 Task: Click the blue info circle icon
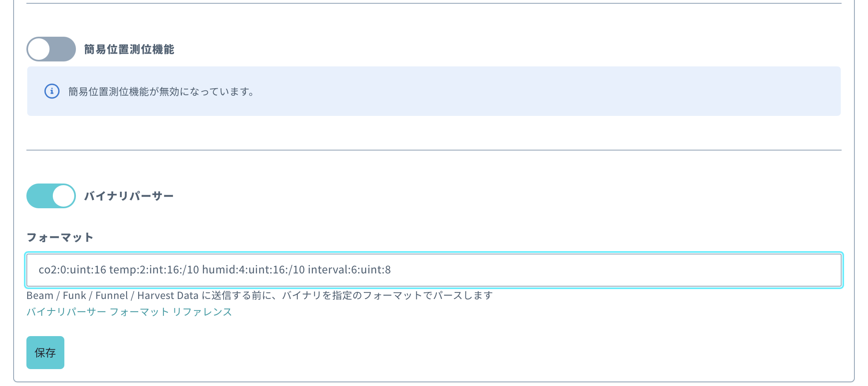52,91
